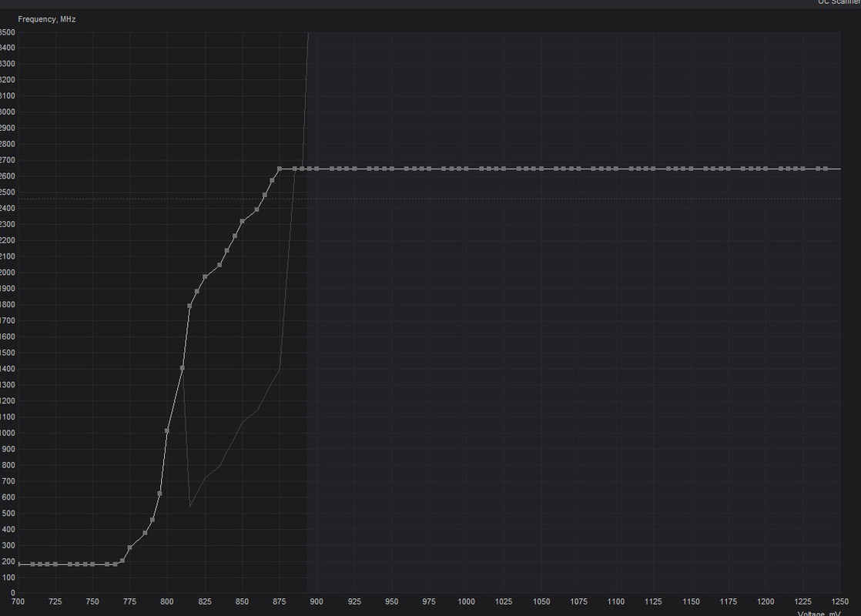Select the curve point at 825 mV near 1970 MHz

pyautogui.click(x=205, y=276)
